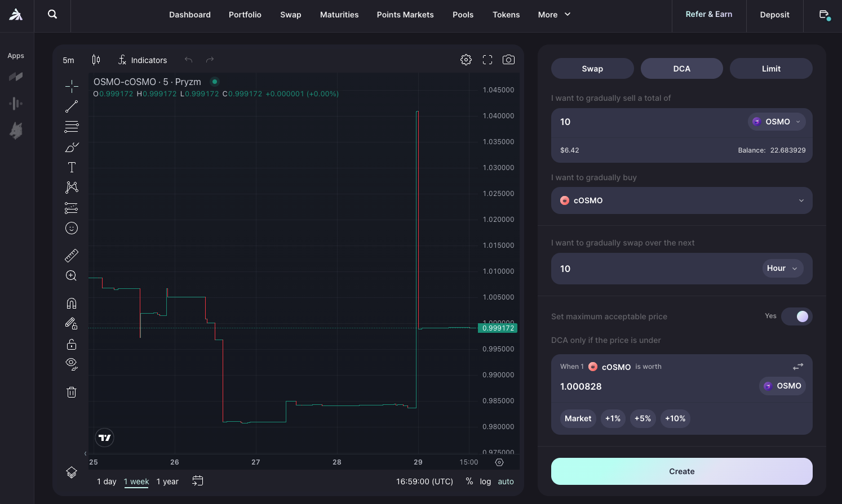Select the Text annotation tool

(x=72, y=167)
